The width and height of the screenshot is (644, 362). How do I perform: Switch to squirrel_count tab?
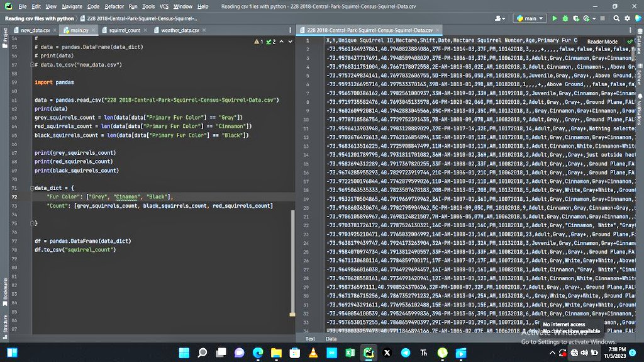(125, 30)
